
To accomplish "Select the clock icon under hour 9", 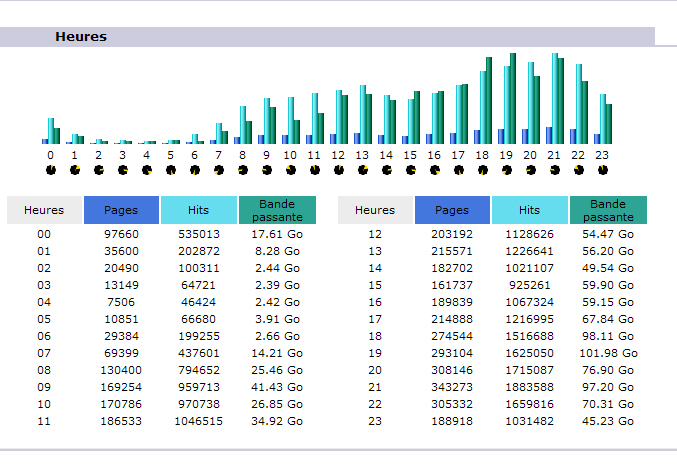I will tap(266, 170).
